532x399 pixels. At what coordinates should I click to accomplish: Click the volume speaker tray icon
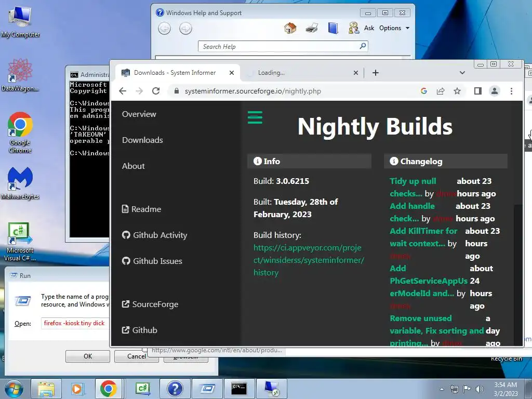pos(480,389)
